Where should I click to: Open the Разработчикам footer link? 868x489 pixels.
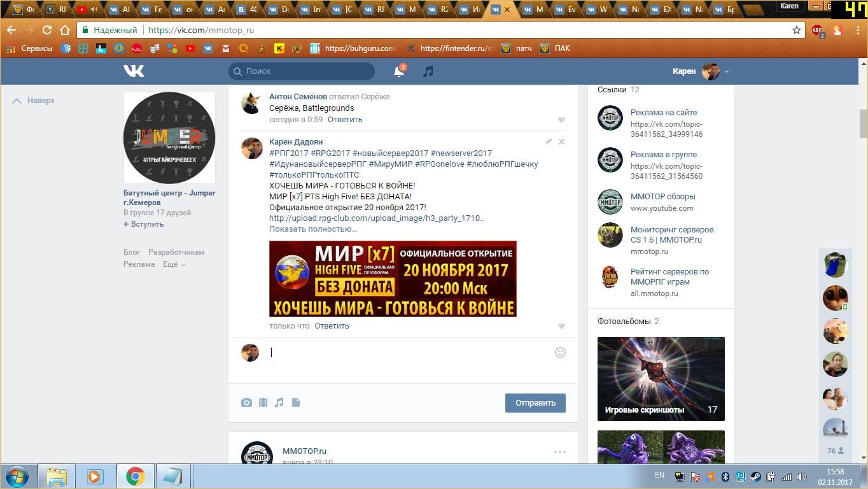[x=176, y=252]
